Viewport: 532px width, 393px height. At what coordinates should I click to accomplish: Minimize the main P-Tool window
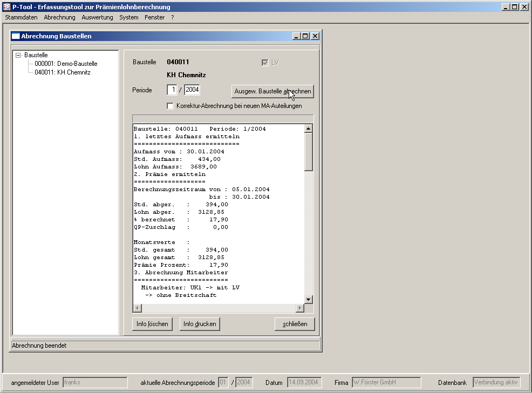(x=506, y=7)
